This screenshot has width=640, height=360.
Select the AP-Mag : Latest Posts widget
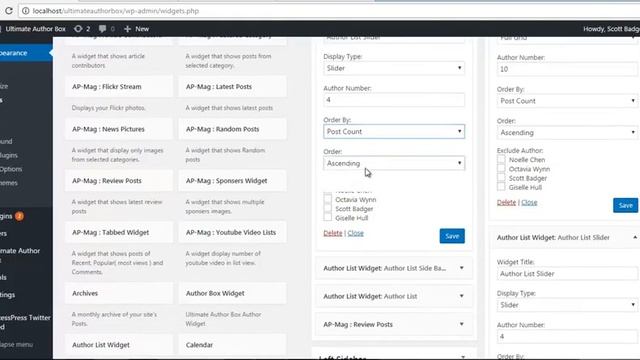(232, 87)
